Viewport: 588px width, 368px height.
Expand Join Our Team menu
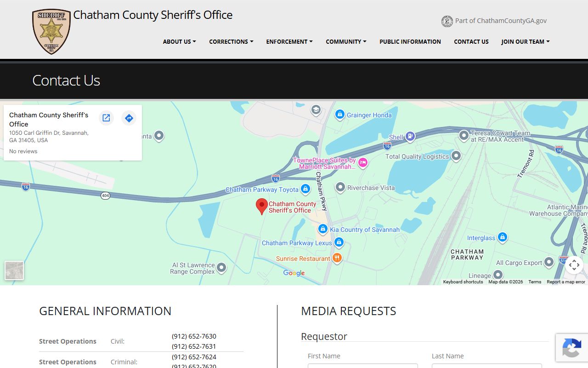point(526,41)
